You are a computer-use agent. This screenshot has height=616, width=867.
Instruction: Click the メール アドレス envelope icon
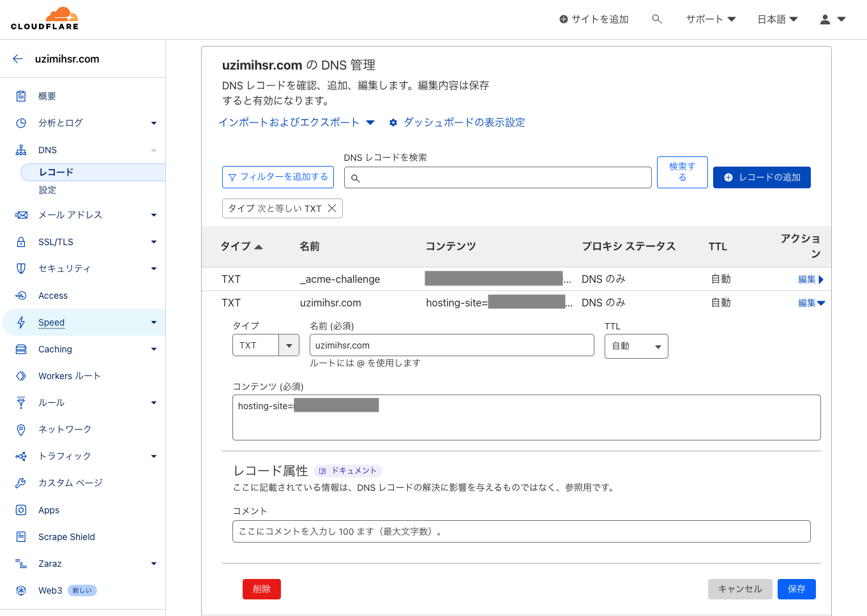pos(21,215)
